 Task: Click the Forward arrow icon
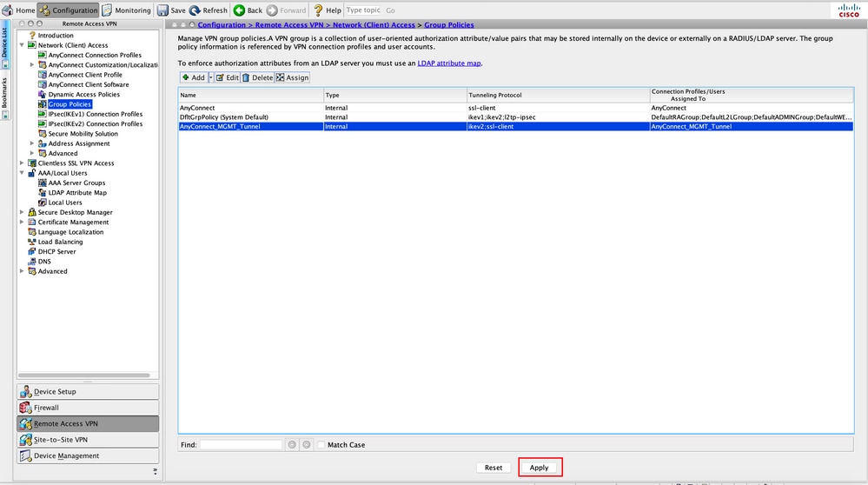tap(272, 10)
